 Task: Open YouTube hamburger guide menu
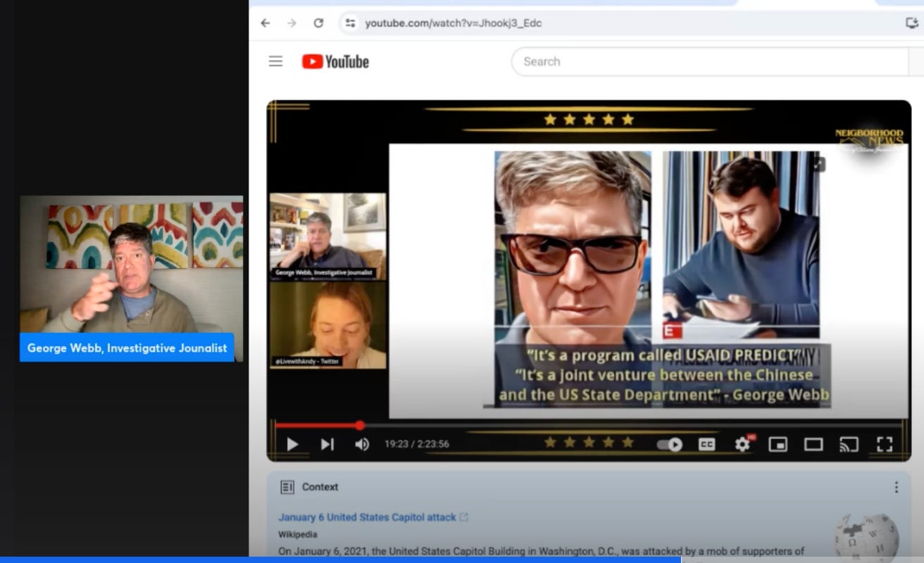275,61
